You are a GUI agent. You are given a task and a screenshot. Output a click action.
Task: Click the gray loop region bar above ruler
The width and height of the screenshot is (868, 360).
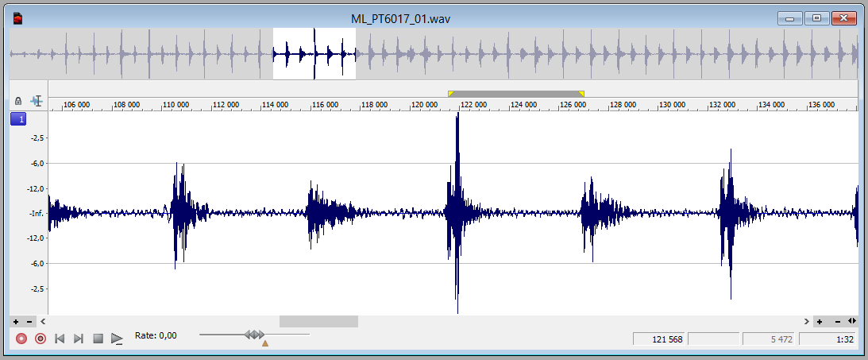tap(515, 94)
